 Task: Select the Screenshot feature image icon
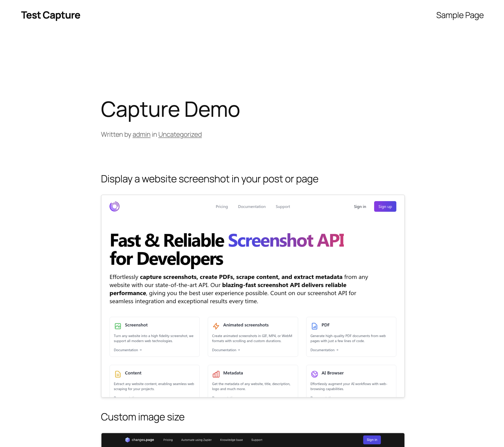(118, 326)
